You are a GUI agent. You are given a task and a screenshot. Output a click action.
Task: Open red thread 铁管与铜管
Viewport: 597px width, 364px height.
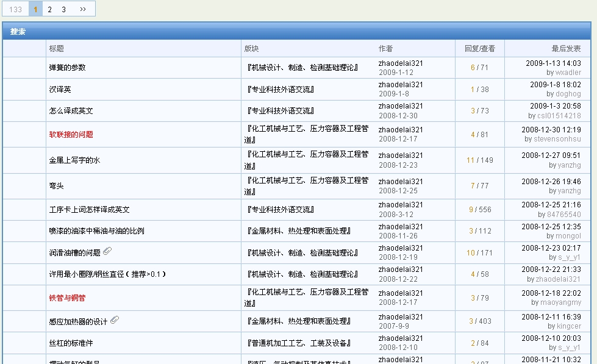pos(68,298)
